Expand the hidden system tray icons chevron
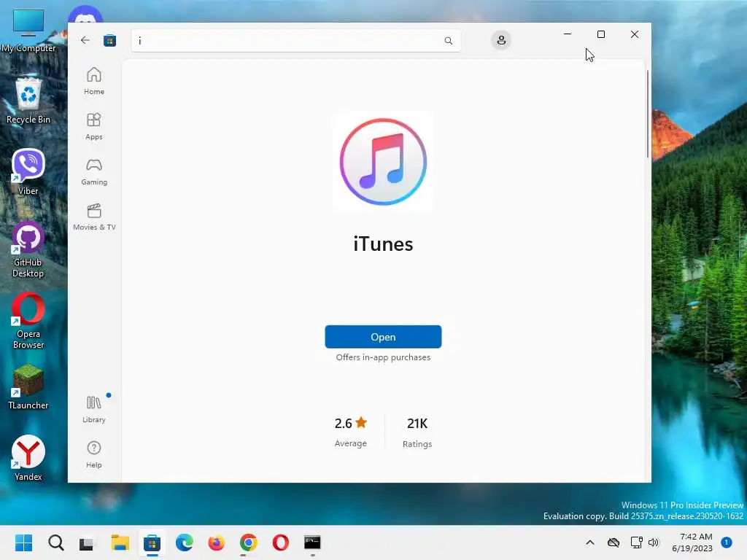Image resolution: width=747 pixels, height=560 pixels. click(589, 542)
